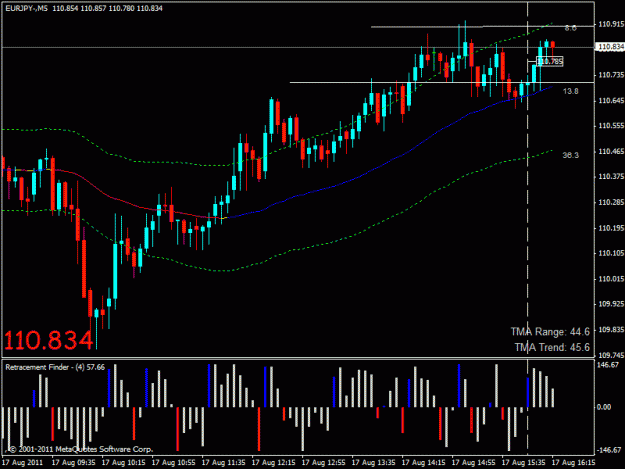Click the 17 Aug 16:15 time label
The height and width of the screenshot is (469, 625).
574,462
